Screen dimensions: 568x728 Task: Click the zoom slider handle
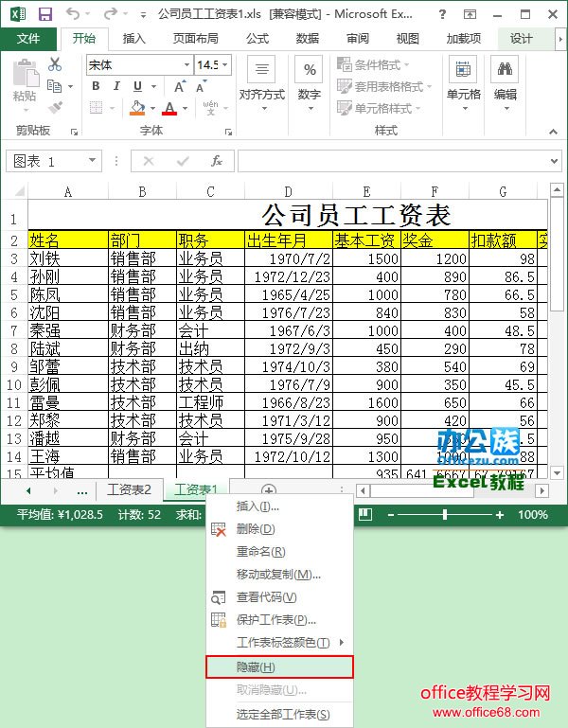click(445, 514)
